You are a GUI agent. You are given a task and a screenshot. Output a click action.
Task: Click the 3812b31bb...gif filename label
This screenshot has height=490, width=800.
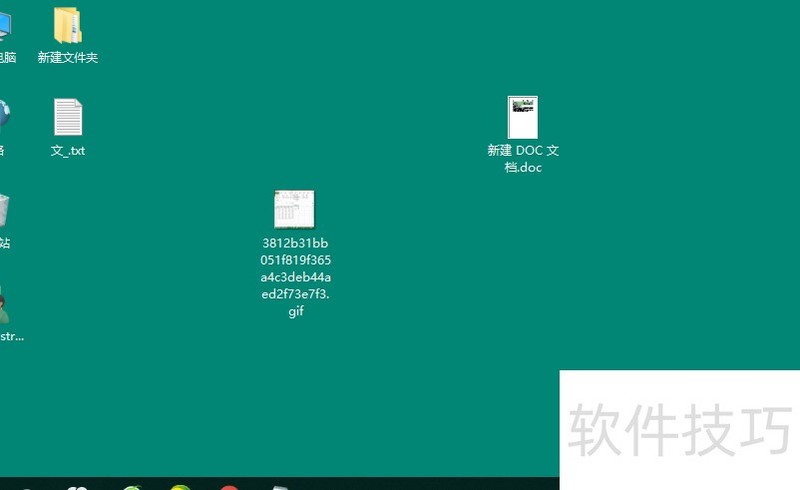pyautogui.click(x=296, y=277)
